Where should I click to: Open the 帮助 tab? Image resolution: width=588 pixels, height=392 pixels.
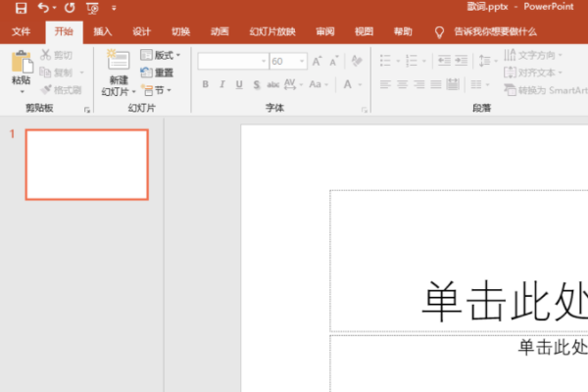pyautogui.click(x=403, y=32)
